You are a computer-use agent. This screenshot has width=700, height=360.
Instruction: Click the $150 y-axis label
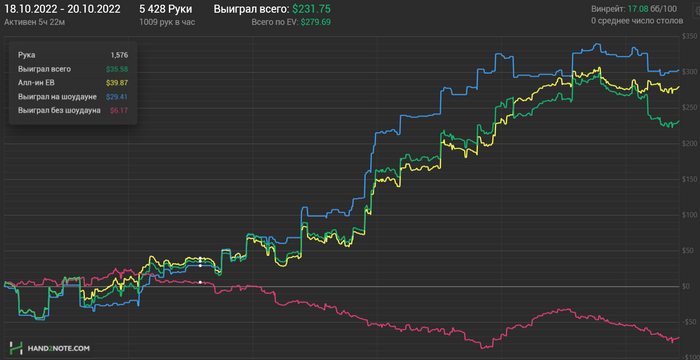click(x=690, y=179)
